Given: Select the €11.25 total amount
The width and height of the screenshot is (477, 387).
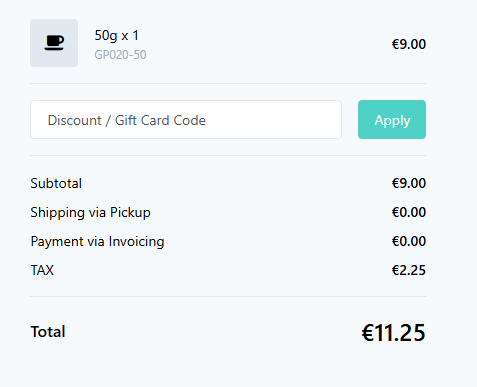Looking at the screenshot, I should tap(394, 333).
